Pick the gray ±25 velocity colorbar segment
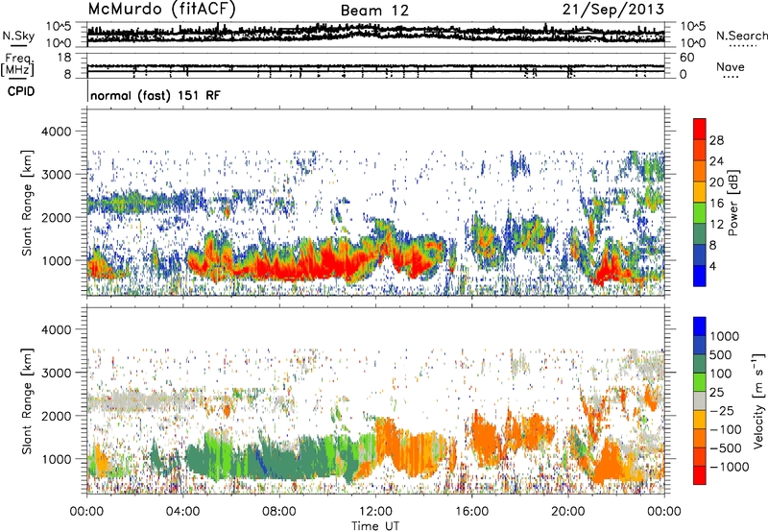This screenshot has width=768, height=532. [x=700, y=400]
